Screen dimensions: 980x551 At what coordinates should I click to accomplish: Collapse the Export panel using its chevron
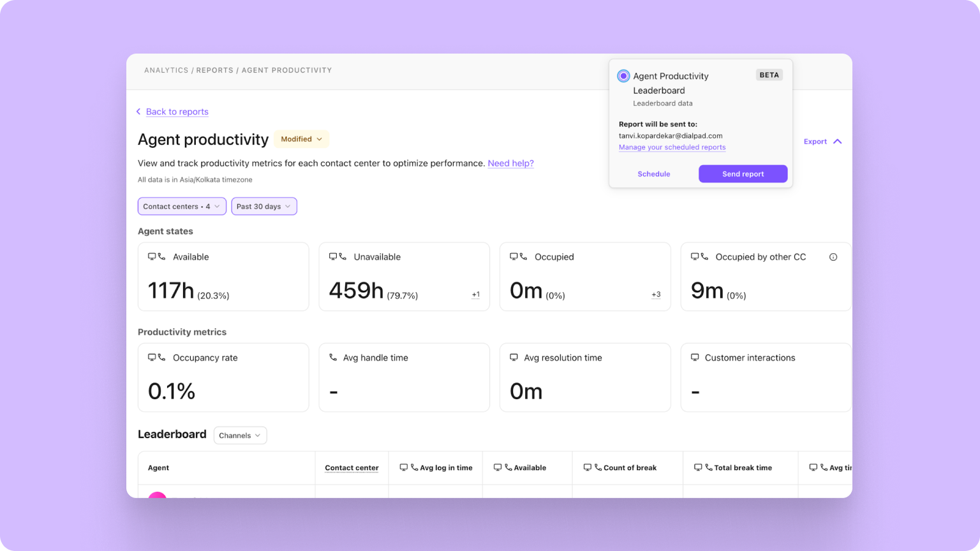pos(838,141)
